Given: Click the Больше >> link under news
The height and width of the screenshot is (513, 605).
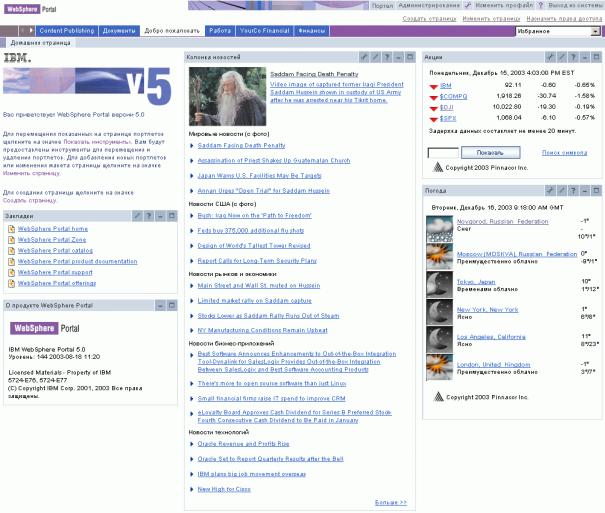Looking at the screenshot, I should pos(390,502).
